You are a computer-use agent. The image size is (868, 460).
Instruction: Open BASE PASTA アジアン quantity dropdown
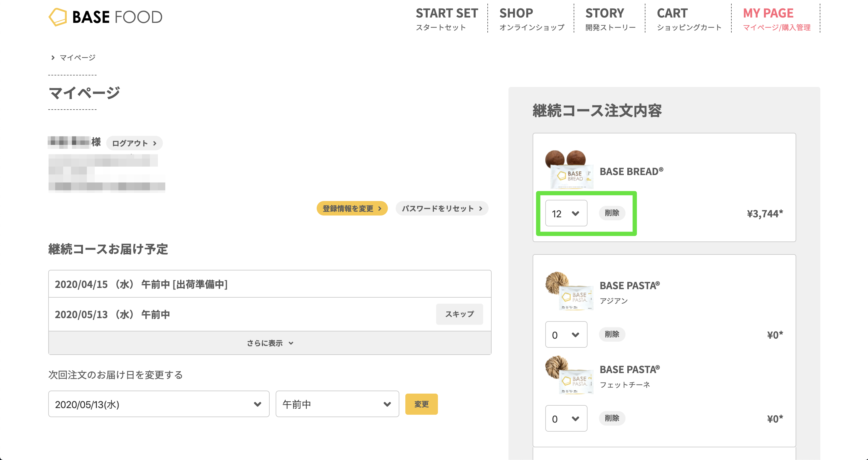pos(566,334)
